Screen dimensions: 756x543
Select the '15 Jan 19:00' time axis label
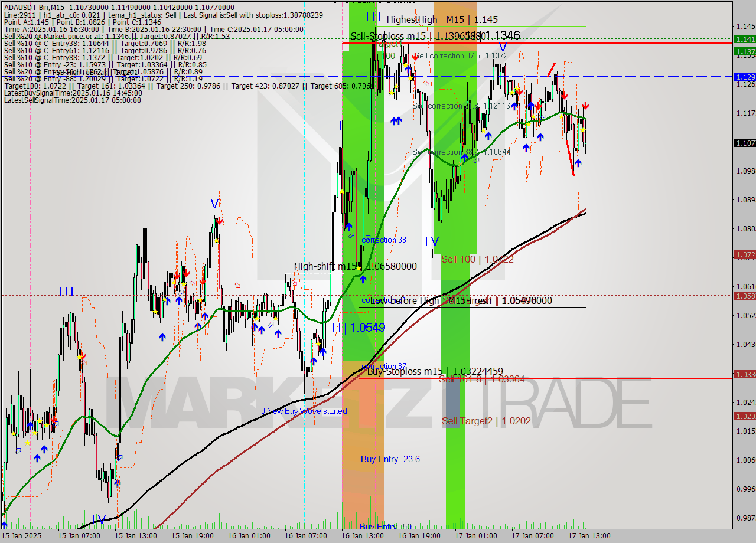[x=194, y=536]
